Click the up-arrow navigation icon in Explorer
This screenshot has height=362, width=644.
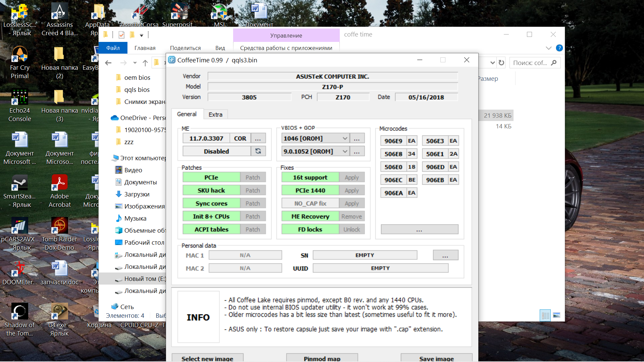point(145,63)
